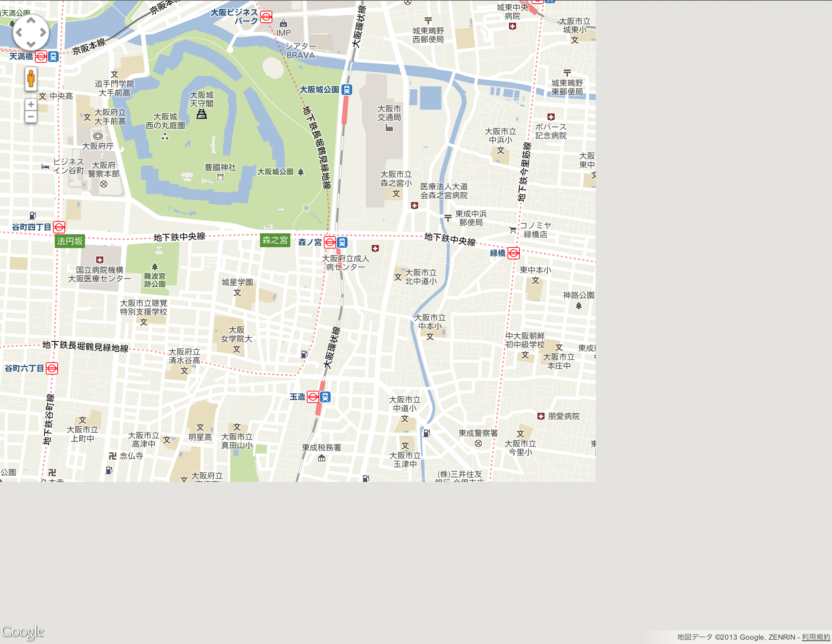Image resolution: width=832 pixels, height=644 pixels.
Task: Click the 城東鴫野西郵便局 post office icon
Action: 428,20
